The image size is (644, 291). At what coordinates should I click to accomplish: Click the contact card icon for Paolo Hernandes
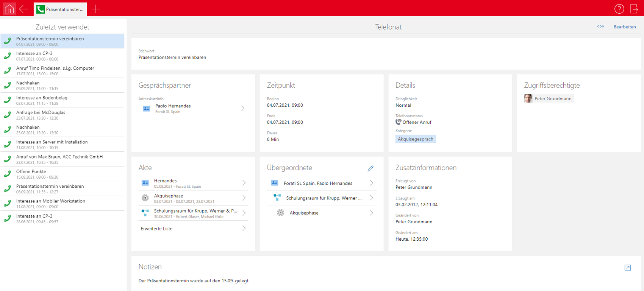click(147, 109)
